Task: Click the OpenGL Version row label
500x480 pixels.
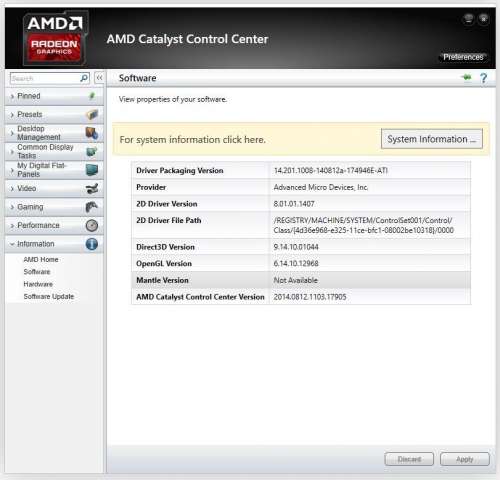Action: coord(164,264)
